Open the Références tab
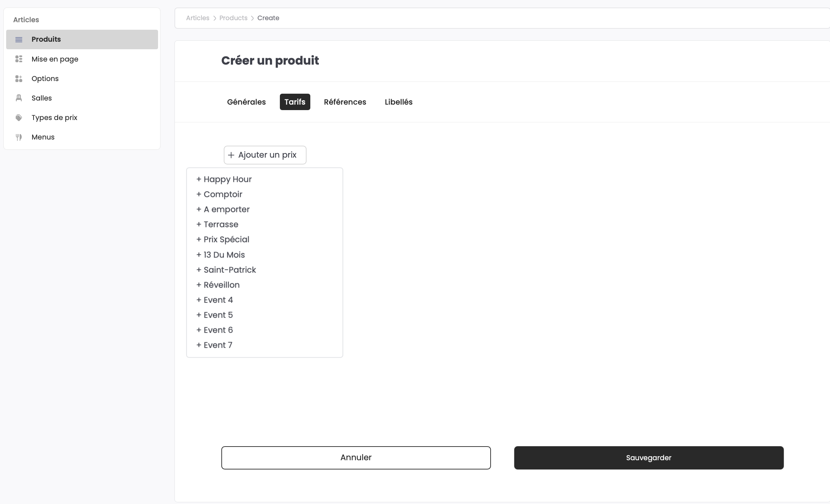This screenshot has width=830, height=504. point(345,102)
